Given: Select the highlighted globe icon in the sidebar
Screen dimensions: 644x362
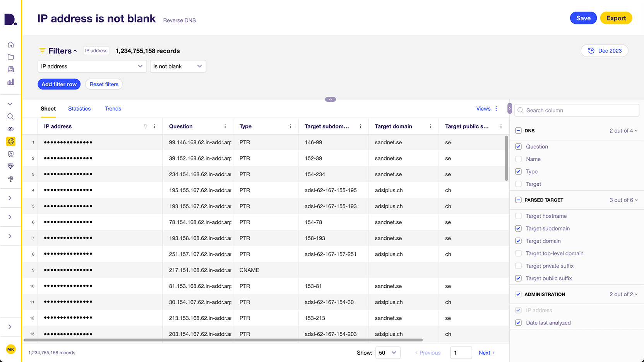Looking at the screenshot, I should pos(11,142).
